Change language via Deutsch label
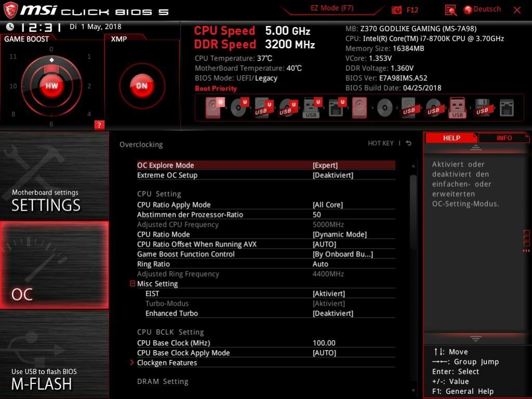Screen dimensions: 532x399 click(x=487, y=9)
